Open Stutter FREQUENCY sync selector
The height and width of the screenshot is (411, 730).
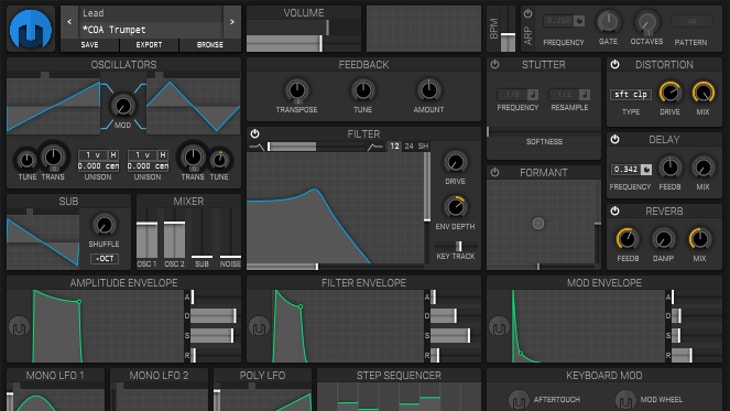(533, 94)
